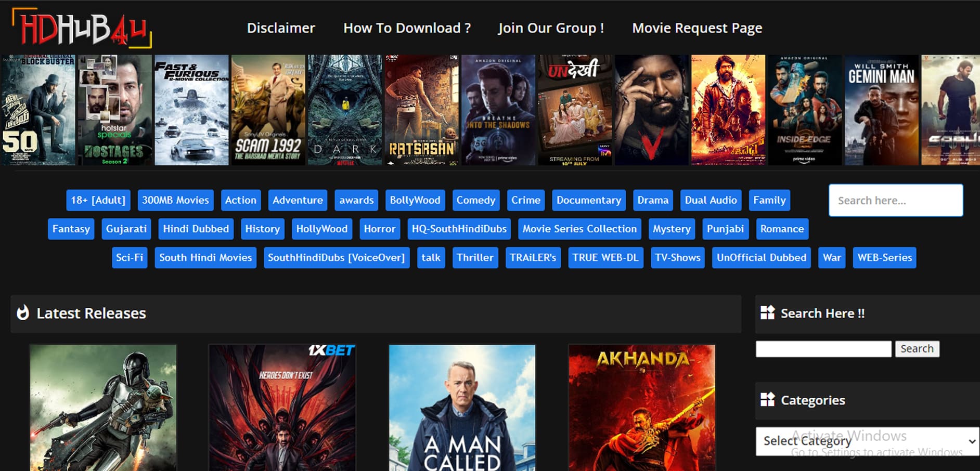This screenshot has height=471, width=980.
Task: Select the War category tag
Action: point(832,257)
